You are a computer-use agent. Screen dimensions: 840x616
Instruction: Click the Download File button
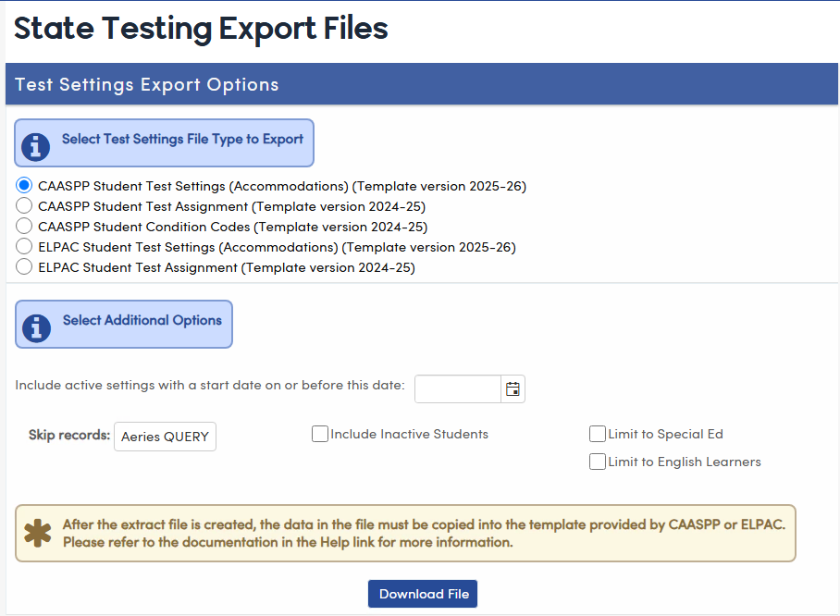pos(423,594)
